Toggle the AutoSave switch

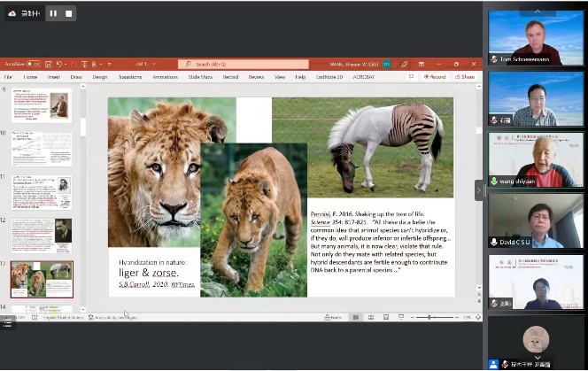33,65
